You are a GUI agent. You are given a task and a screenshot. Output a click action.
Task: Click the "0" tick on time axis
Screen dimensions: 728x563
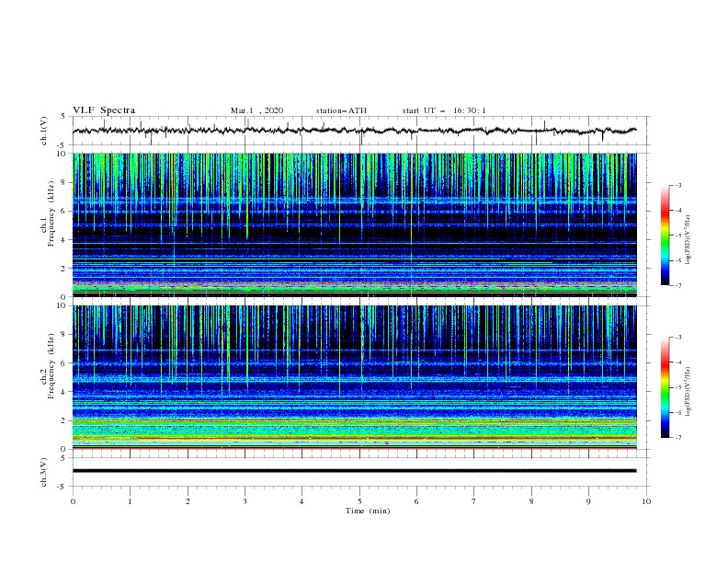pyautogui.click(x=73, y=501)
